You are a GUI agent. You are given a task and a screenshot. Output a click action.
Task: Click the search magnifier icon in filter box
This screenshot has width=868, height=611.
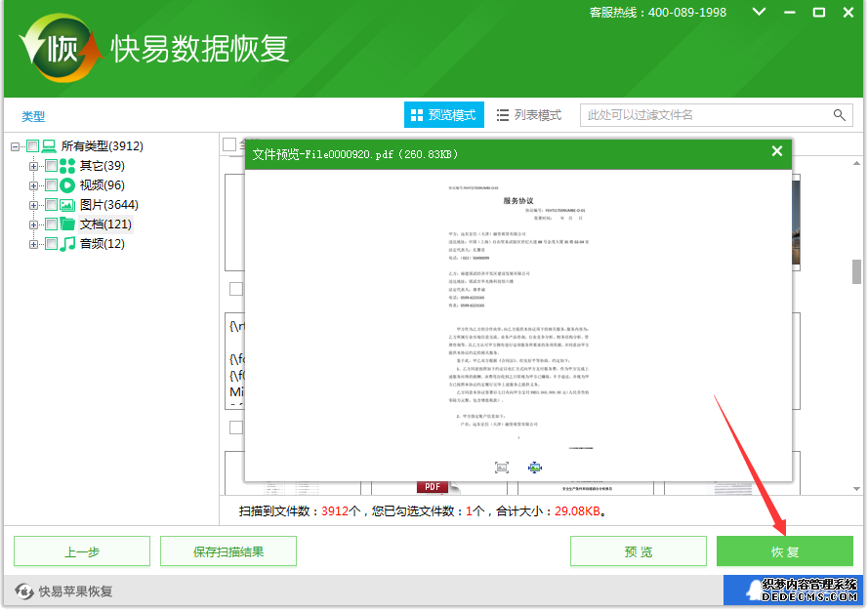point(840,115)
